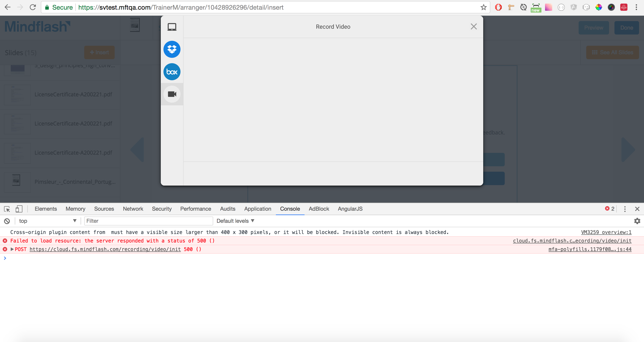Image resolution: width=644 pixels, height=342 pixels.
Task: Open DevTools three-dot customize menu
Action: (625, 209)
